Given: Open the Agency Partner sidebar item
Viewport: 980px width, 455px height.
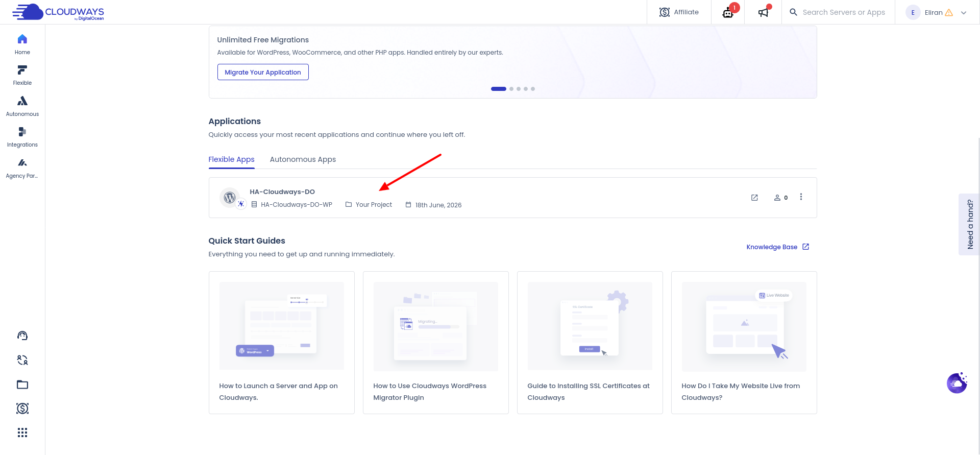Looking at the screenshot, I should pyautogui.click(x=22, y=168).
